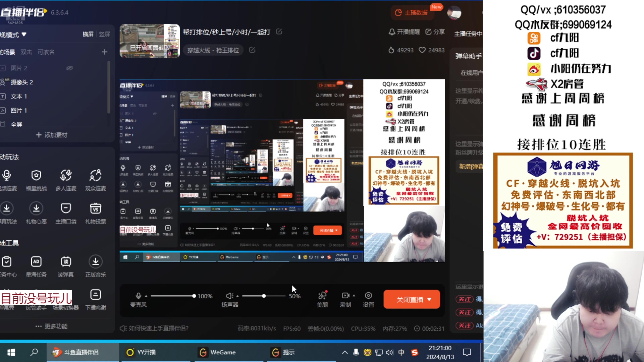Open the 弹幕助手 tab

coord(469,56)
